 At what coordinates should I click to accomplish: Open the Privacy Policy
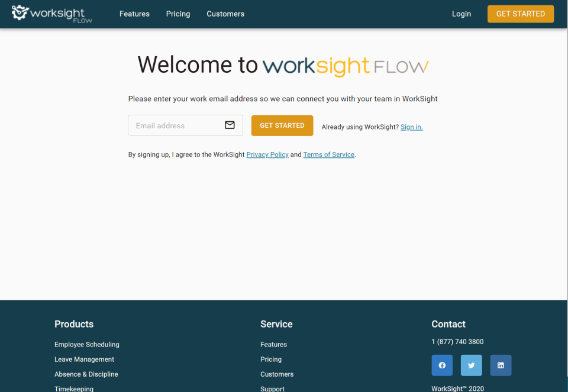pos(267,154)
